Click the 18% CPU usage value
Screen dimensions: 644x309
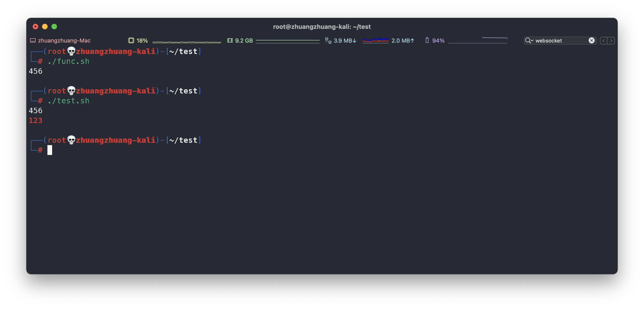pyautogui.click(x=142, y=41)
